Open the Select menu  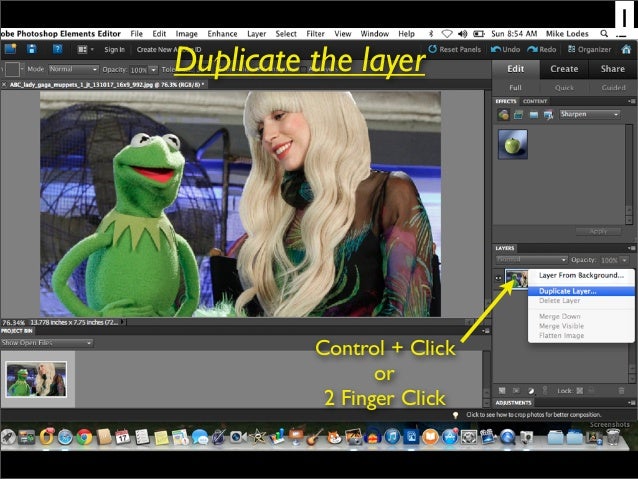[286, 34]
